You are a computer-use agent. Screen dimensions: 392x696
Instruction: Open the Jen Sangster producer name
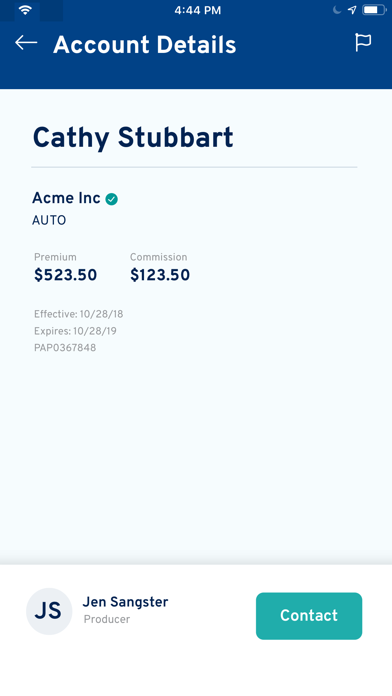[x=125, y=602]
